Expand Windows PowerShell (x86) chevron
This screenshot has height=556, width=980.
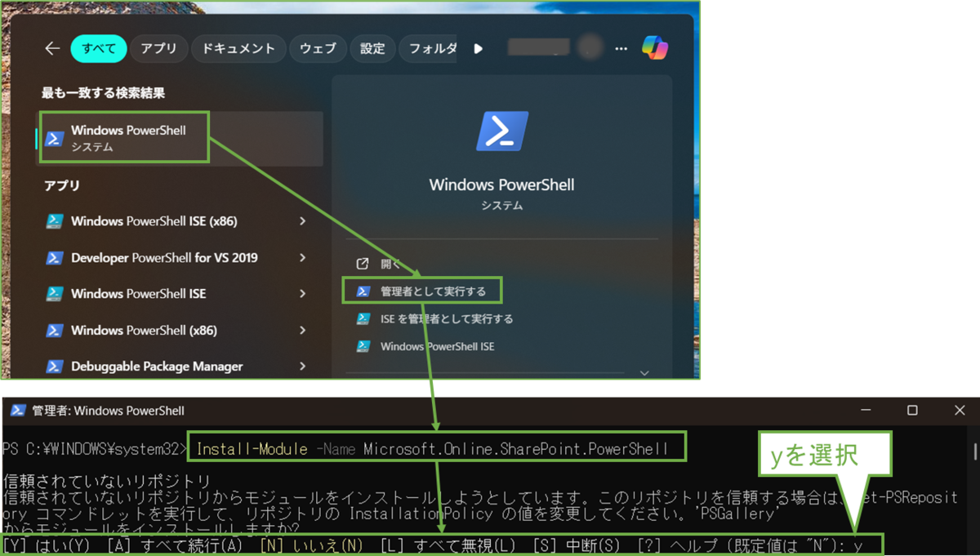click(x=302, y=331)
